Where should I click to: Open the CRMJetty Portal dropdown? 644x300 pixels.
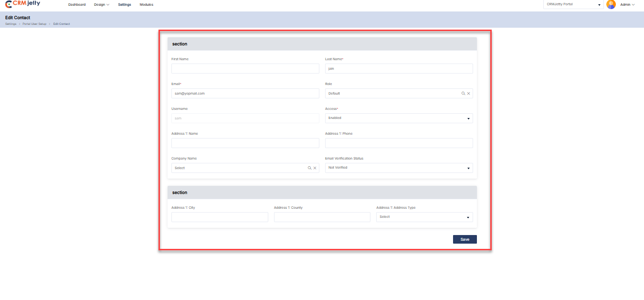tap(573, 4)
